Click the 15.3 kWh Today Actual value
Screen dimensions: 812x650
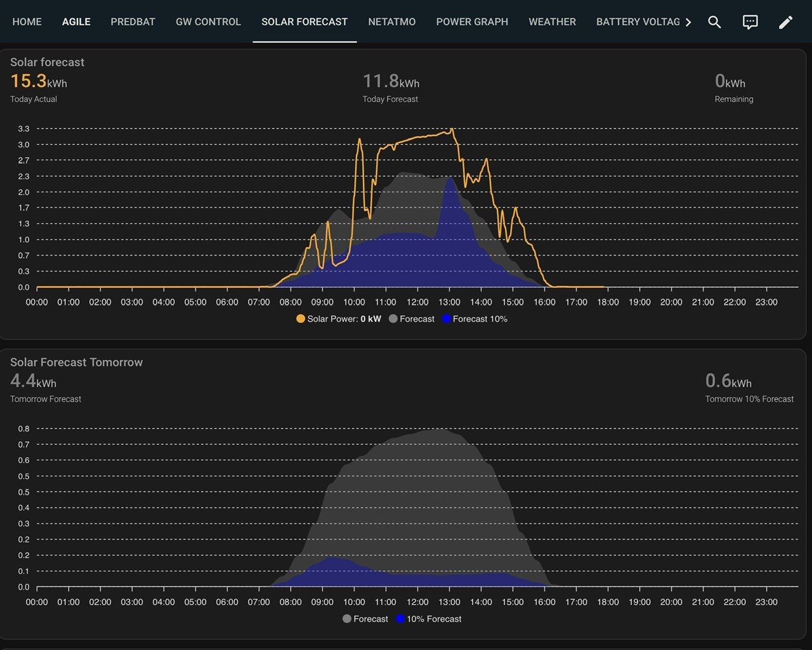pos(39,82)
